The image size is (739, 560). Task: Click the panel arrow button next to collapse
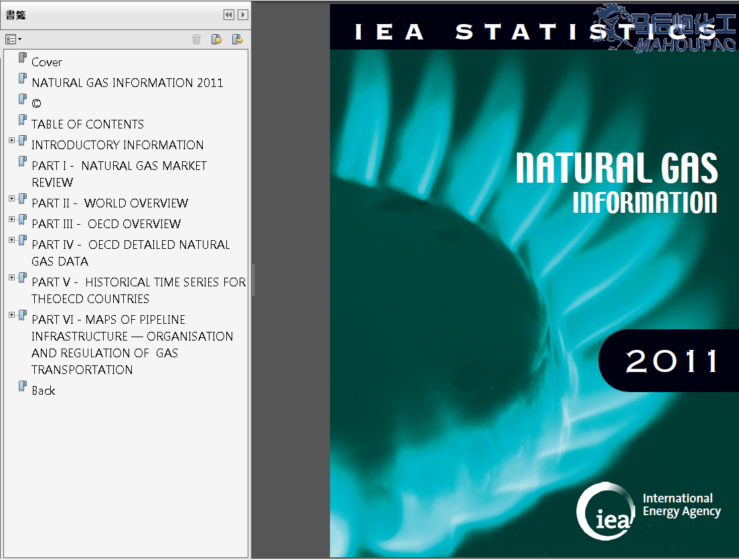pos(243,15)
